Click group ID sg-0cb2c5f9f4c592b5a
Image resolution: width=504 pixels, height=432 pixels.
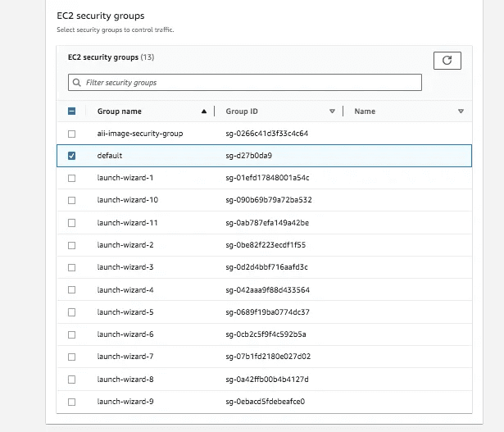coord(266,334)
